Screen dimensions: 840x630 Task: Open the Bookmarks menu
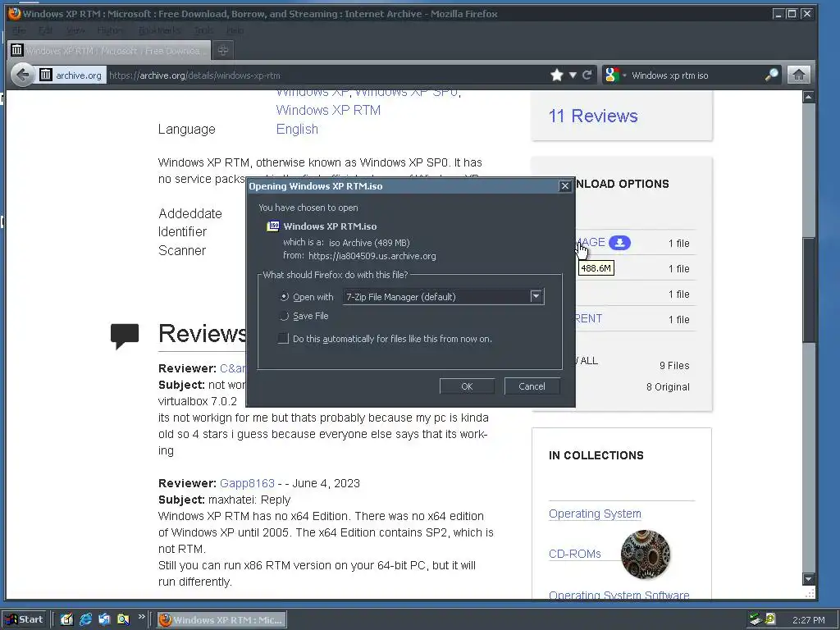[x=160, y=30]
